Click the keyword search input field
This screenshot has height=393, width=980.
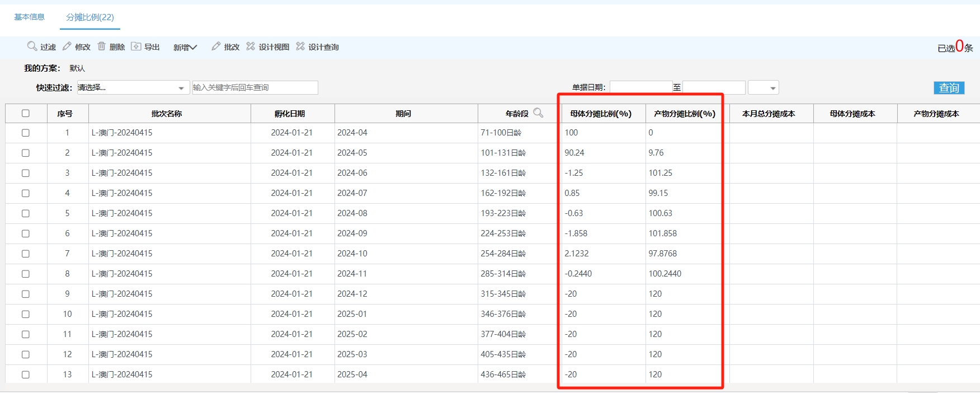(x=255, y=88)
